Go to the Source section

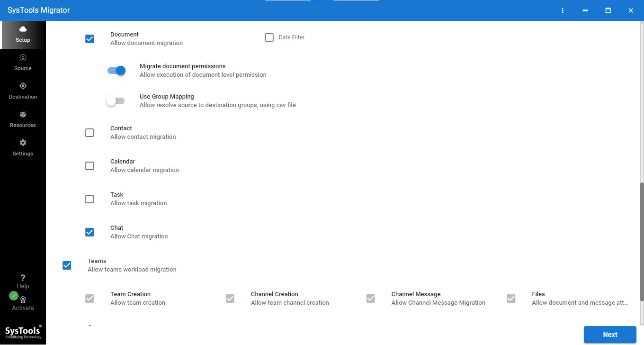click(x=23, y=63)
